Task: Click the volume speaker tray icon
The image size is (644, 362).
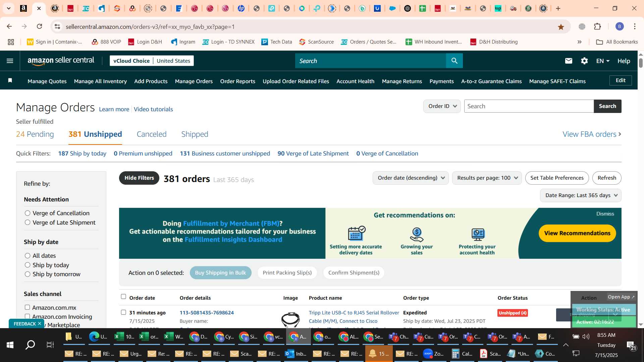Action: pyautogui.click(x=586, y=336)
